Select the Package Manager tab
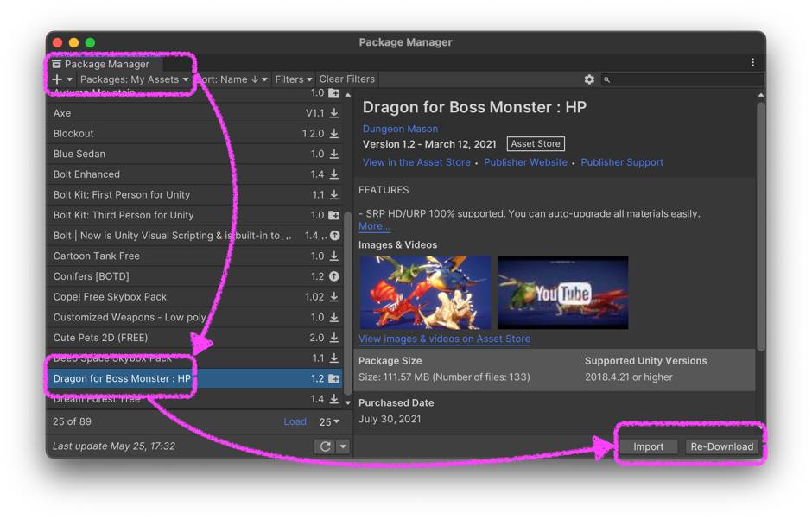The width and height of the screenshot is (812, 519). [x=101, y=64]
